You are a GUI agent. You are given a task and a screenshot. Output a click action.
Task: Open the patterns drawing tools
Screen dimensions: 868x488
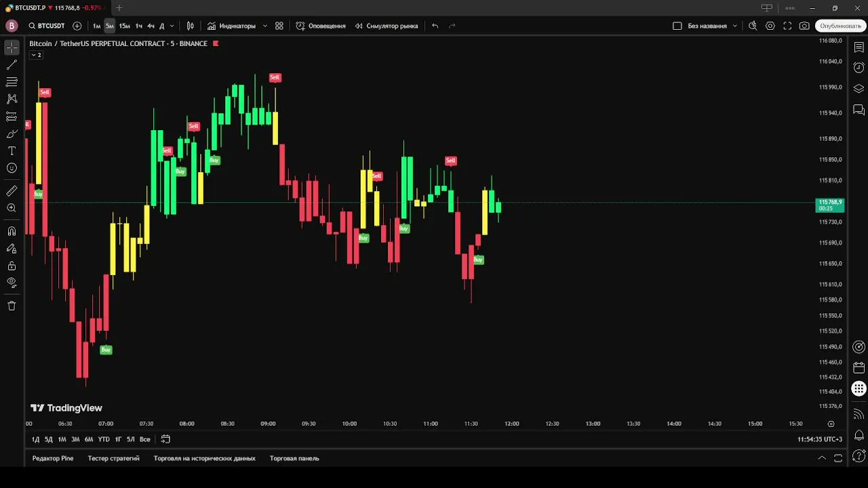[x=12, y=99]
